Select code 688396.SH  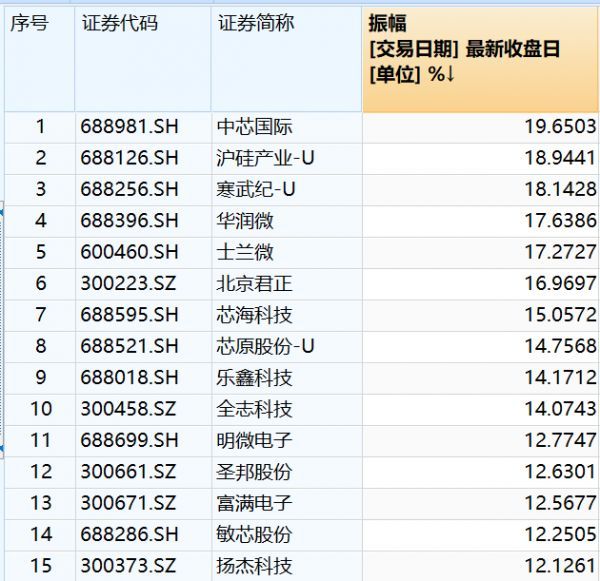pos(129,221)
